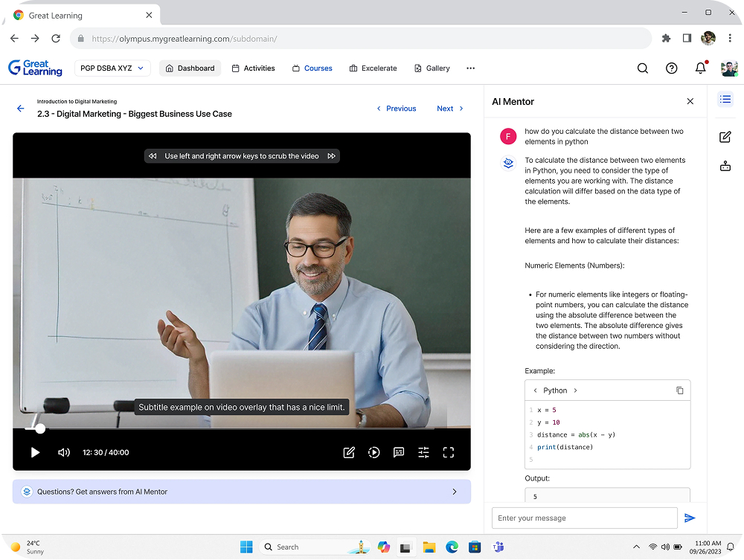
Task: Go to the Courses tab
Action: point(312,68)
